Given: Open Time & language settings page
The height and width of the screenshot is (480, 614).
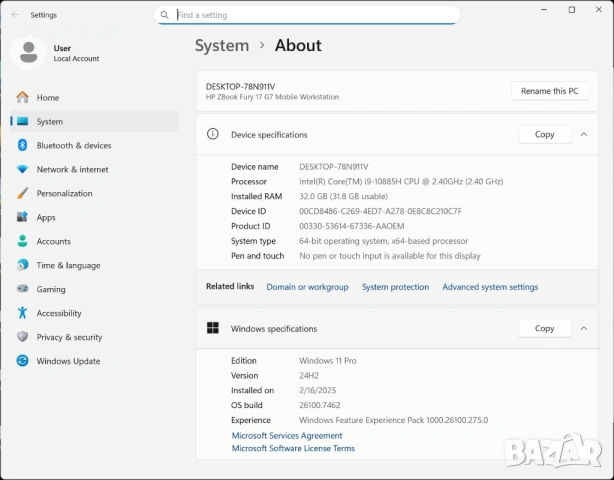Looking at the screenshot, I should tap(68, 265).
